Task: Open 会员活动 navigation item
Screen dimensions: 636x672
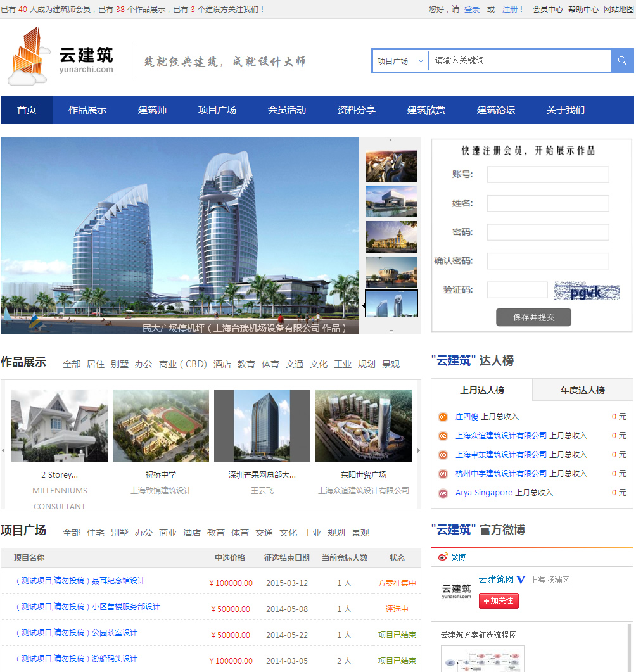Action: click(287, 110)
